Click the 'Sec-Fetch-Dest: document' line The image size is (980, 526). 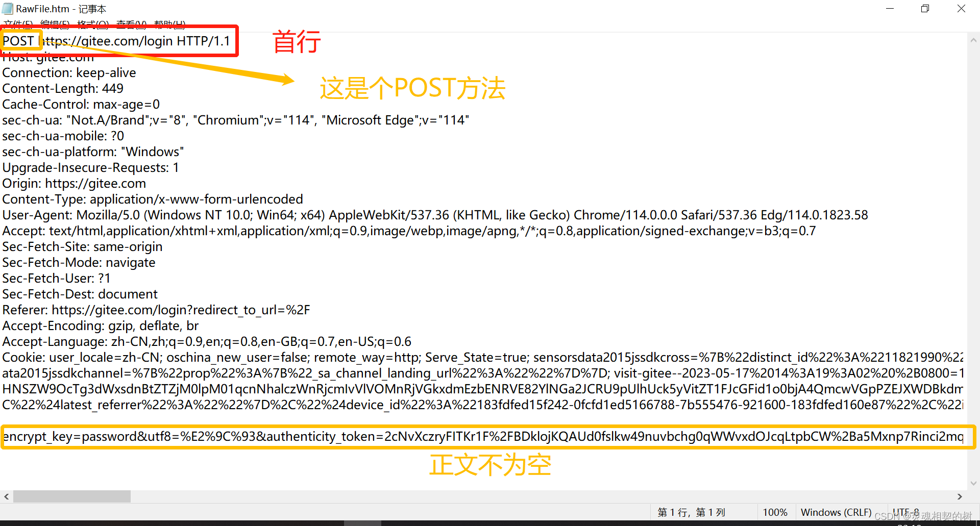tap(80, 294)
